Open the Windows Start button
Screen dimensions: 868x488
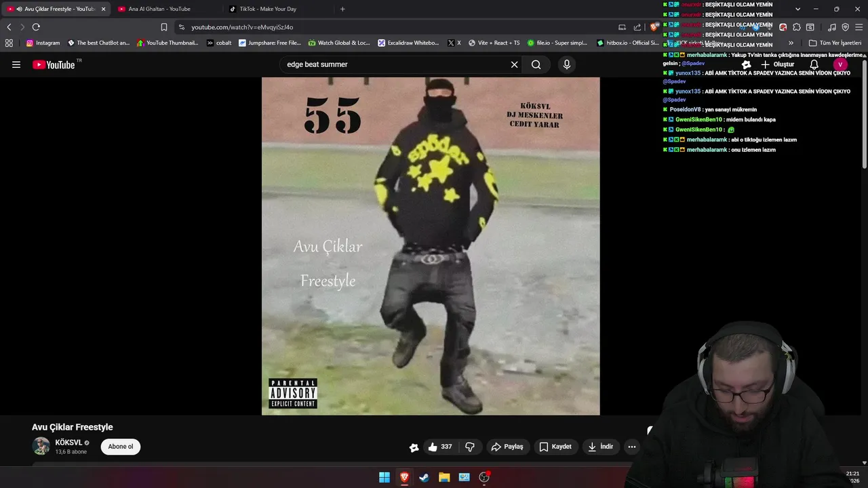tap(384, 477)
